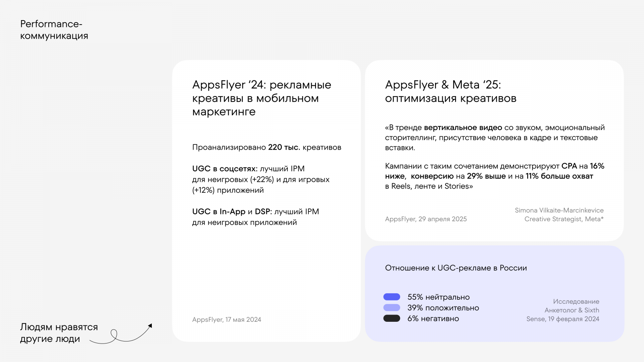Click the curly arrow doodle
The width and height of the screenshot is (644, 362).
[x=121, y=335]
